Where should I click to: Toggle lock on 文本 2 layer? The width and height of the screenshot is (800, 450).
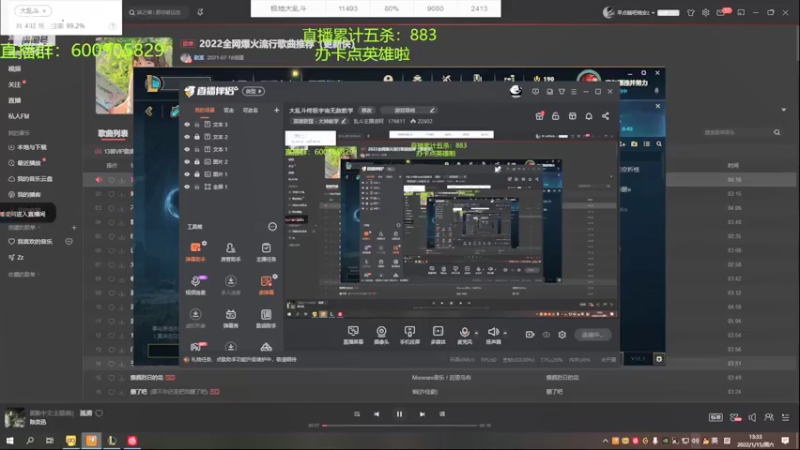tap(197, 137)
